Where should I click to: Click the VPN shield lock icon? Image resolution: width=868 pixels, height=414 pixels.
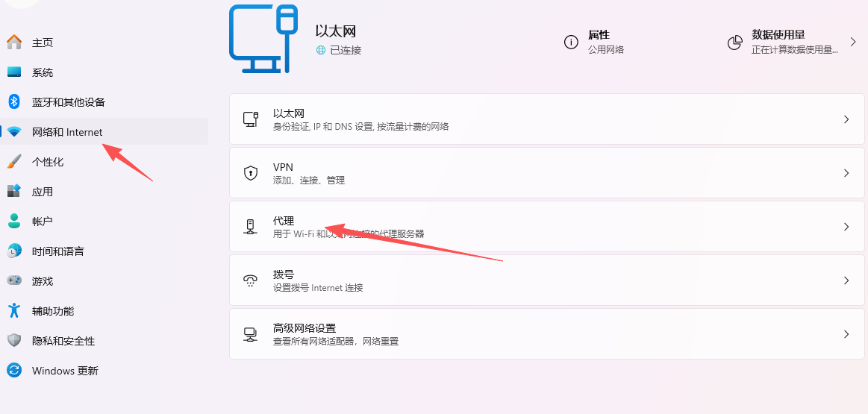pos(251,172)
